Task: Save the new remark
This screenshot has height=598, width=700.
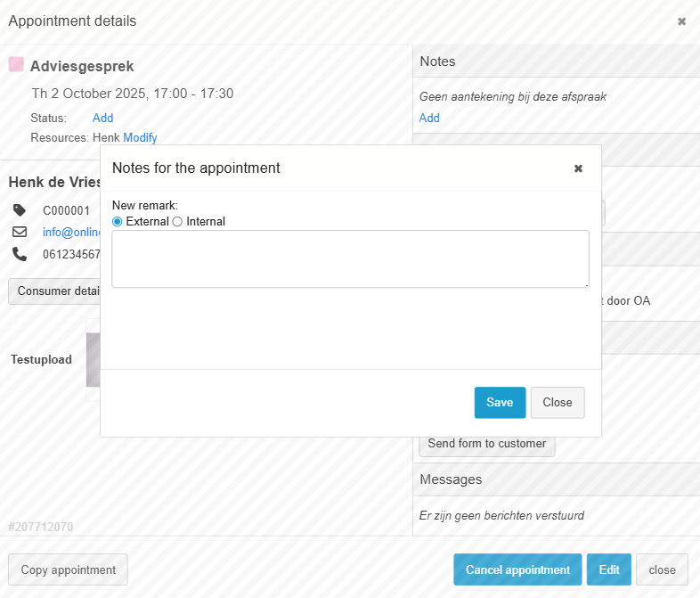Action: pyautogui.click(x=500, y=403)
